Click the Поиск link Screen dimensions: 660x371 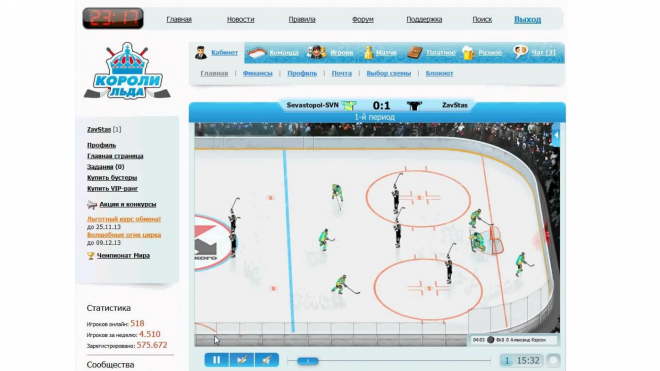point(482,19)
